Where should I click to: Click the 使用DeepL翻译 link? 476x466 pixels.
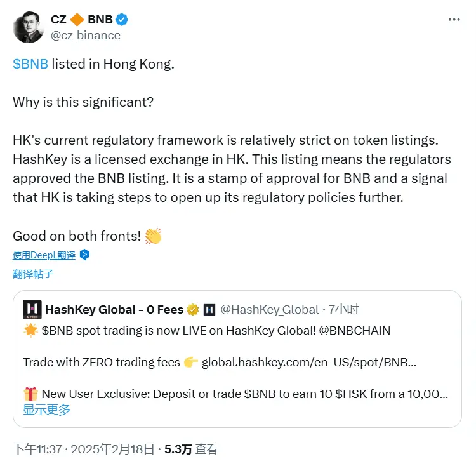(44, 255)
